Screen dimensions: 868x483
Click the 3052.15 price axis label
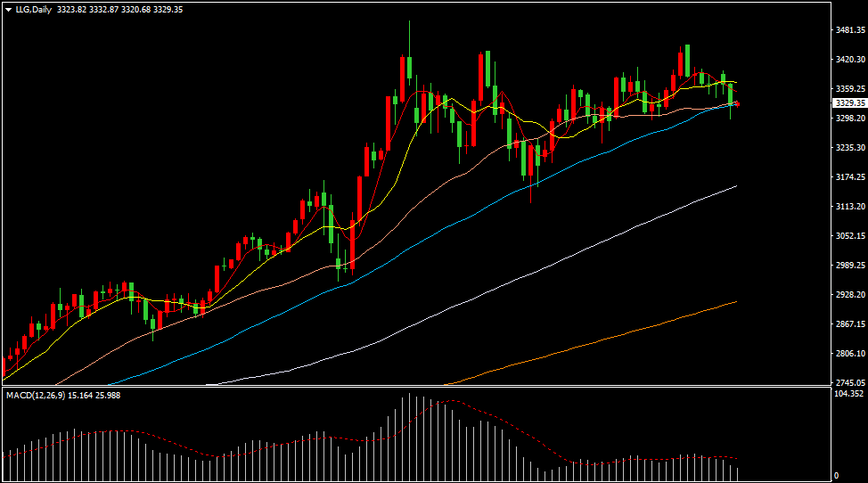(850, 235)
